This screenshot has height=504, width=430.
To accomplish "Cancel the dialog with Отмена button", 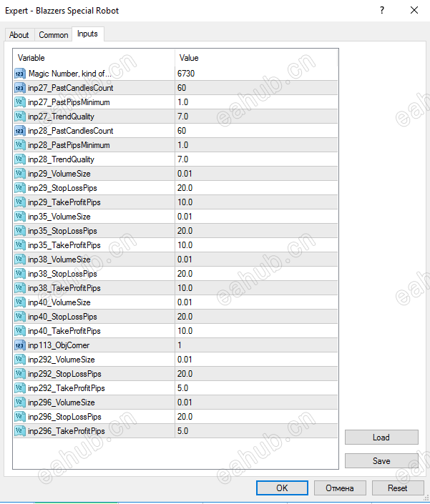I will point(340,488).
